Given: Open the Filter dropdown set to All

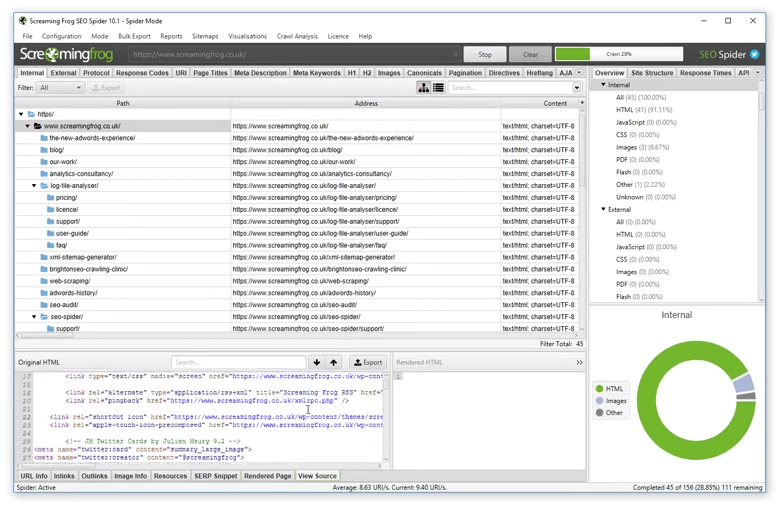Looking at the screenshot, I should click(60, 88).
